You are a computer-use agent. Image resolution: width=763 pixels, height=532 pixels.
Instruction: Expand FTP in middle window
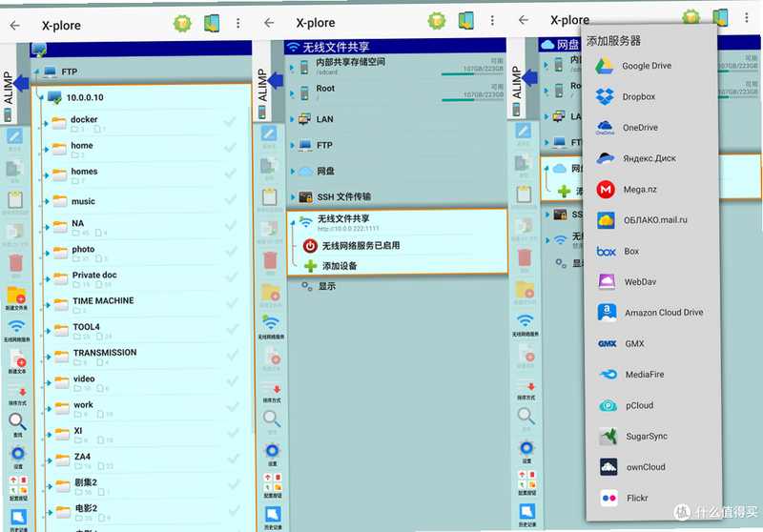click(292, 145)
